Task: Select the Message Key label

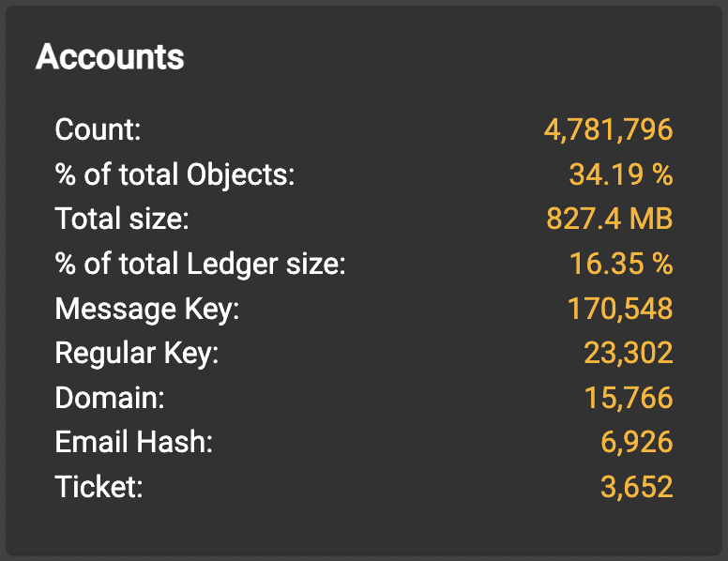Action: pos(147,309)
